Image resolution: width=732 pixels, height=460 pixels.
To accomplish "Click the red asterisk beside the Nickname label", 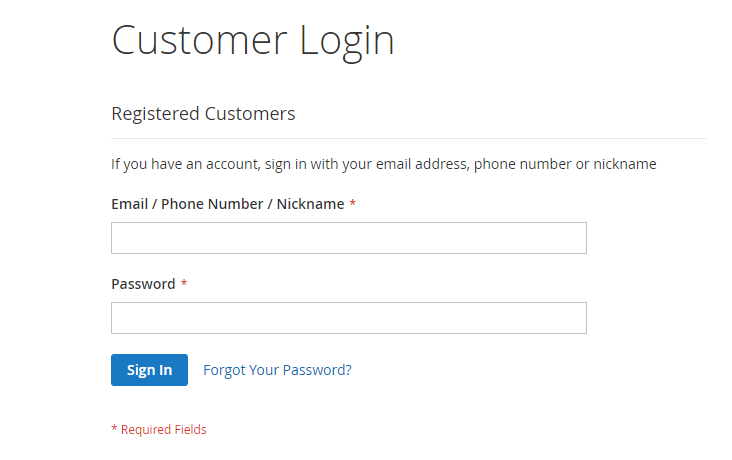I will [x=353, y=204].
